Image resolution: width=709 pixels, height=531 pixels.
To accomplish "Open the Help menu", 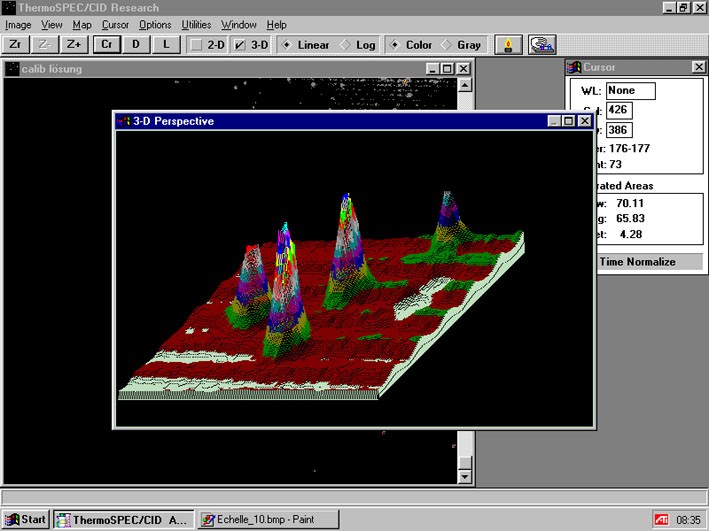I will pos(276,25).
